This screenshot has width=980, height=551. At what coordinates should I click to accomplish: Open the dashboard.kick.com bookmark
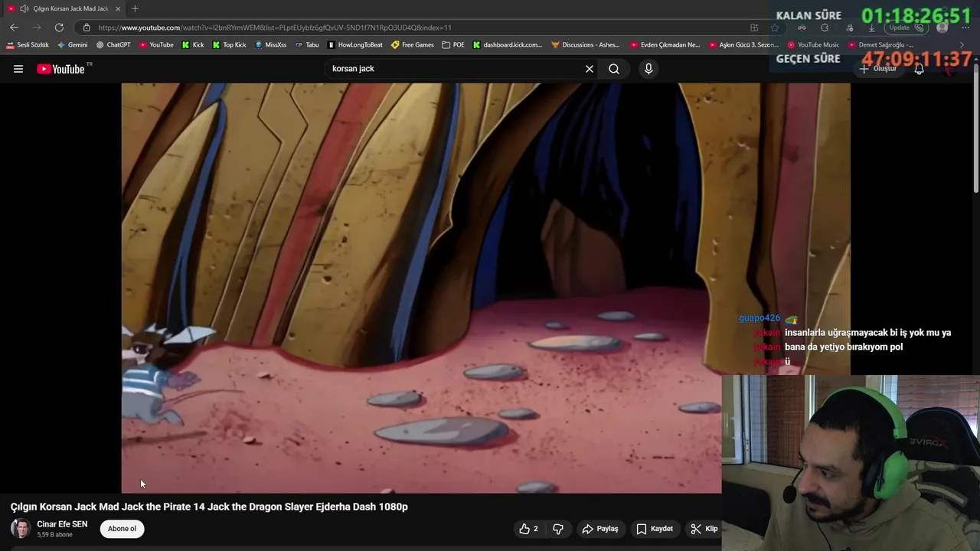tap(508, 45)
